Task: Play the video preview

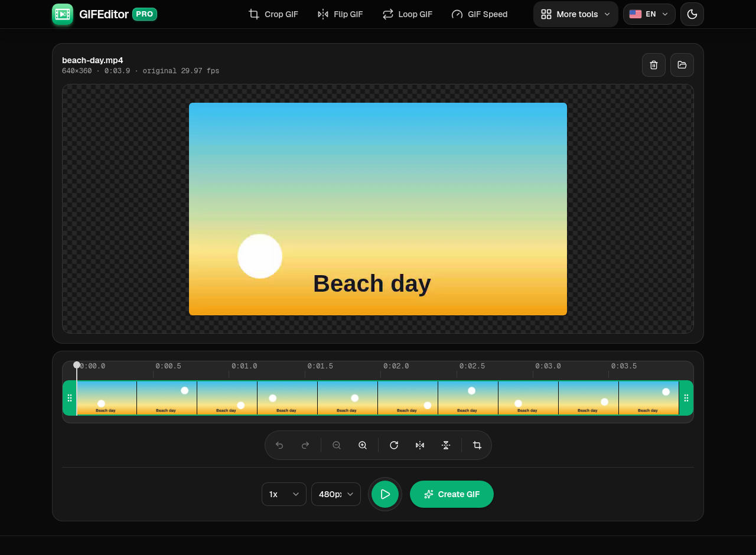Action: tap(385, 494)
